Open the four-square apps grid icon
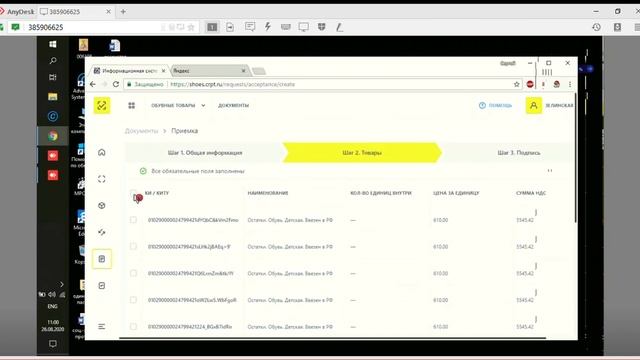This screenshot has width=640, height=360. click(x=131, y=105)
